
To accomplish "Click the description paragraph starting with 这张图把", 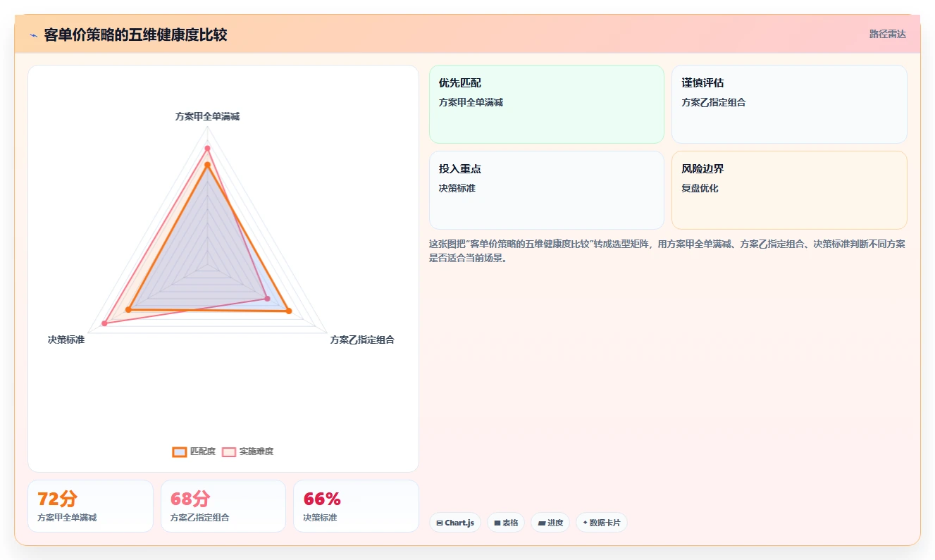I will pyautogui.click(x=667, y=251).
